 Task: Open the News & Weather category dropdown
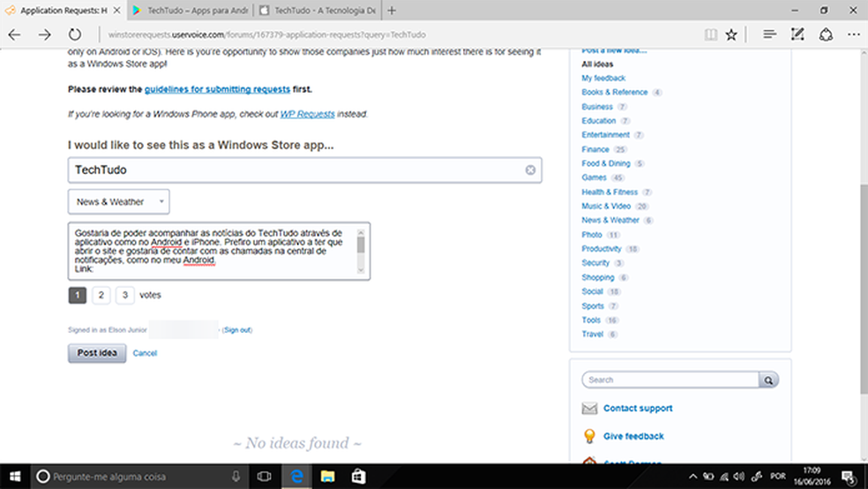(x=119, y=201)
